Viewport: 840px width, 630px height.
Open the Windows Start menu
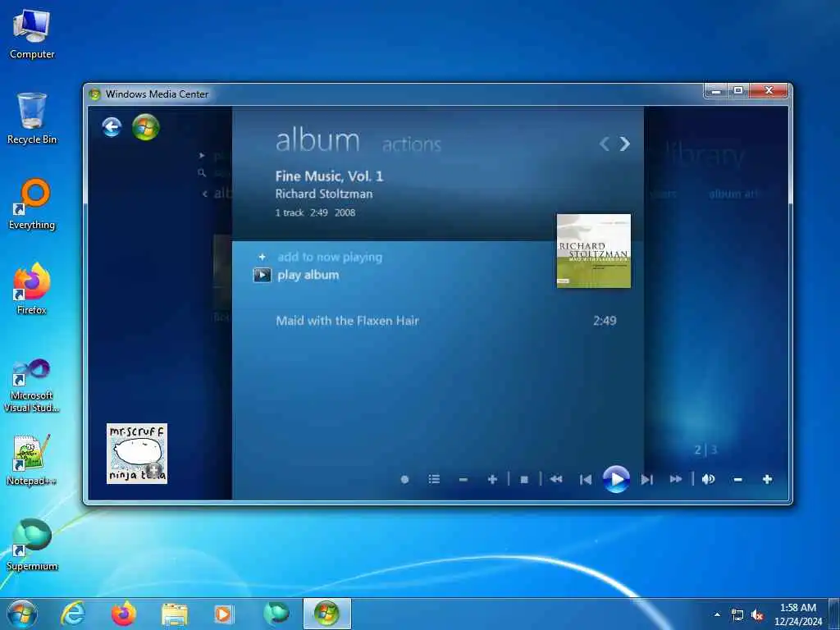pyautogui.click(x=22, y=614)
